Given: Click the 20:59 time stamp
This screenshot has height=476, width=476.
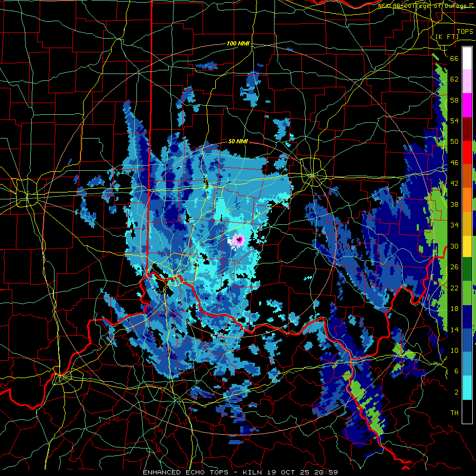Looking at the screenshot, I should click(x=327, y=472).
